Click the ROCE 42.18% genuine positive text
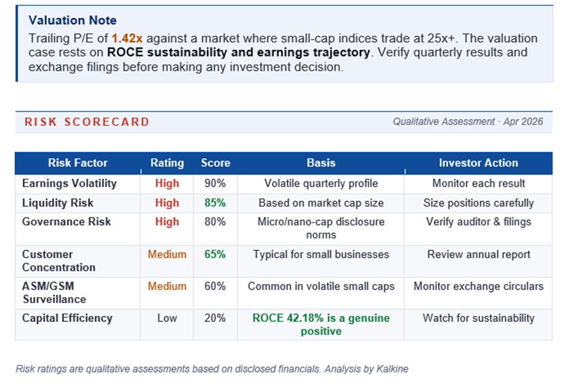 click(321, 324)
